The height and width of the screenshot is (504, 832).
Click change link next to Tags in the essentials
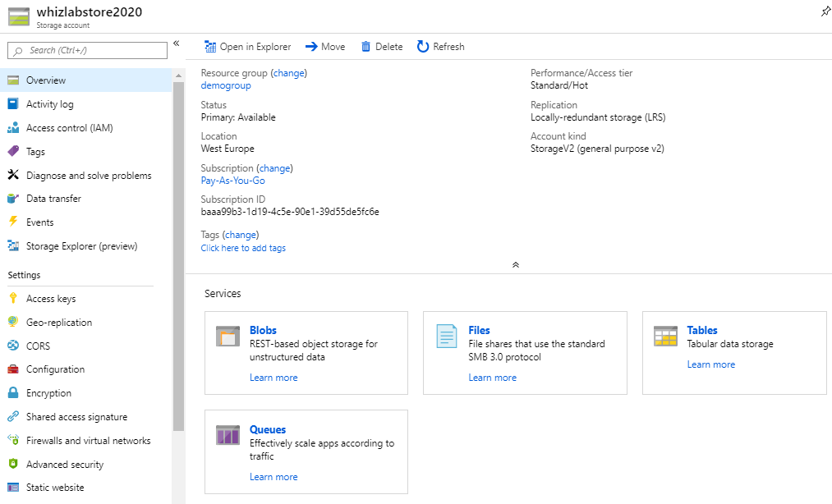point(241,235)
